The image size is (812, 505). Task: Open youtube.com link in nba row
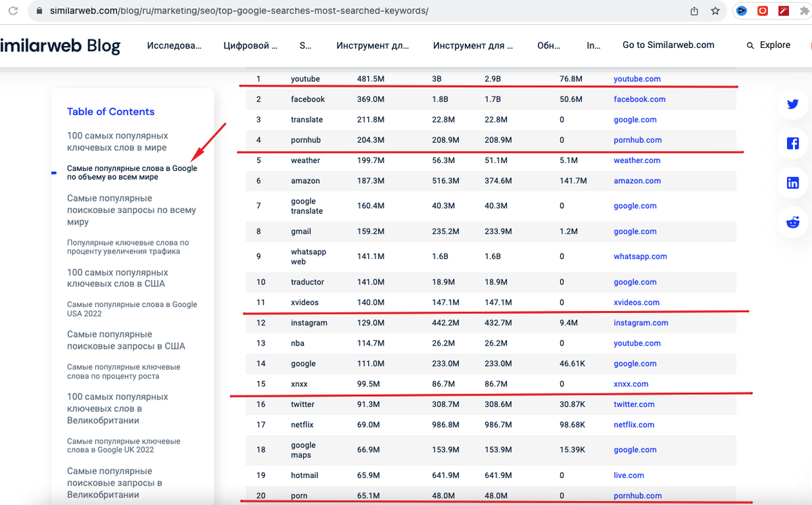pos(637,343)
